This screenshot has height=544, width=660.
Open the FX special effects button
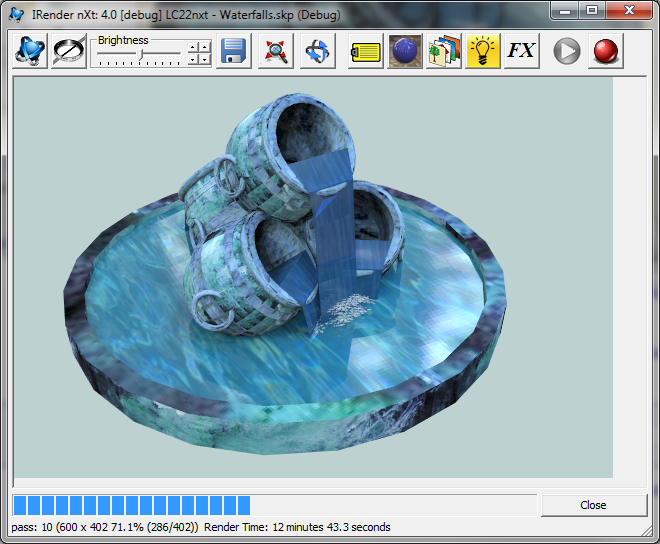[521, 51]
